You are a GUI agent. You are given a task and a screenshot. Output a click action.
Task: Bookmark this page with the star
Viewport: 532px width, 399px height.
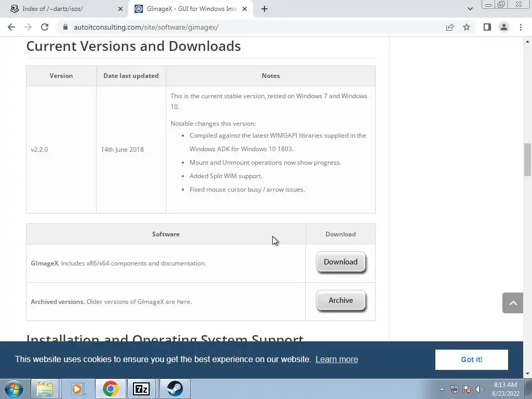pos(467,27)
